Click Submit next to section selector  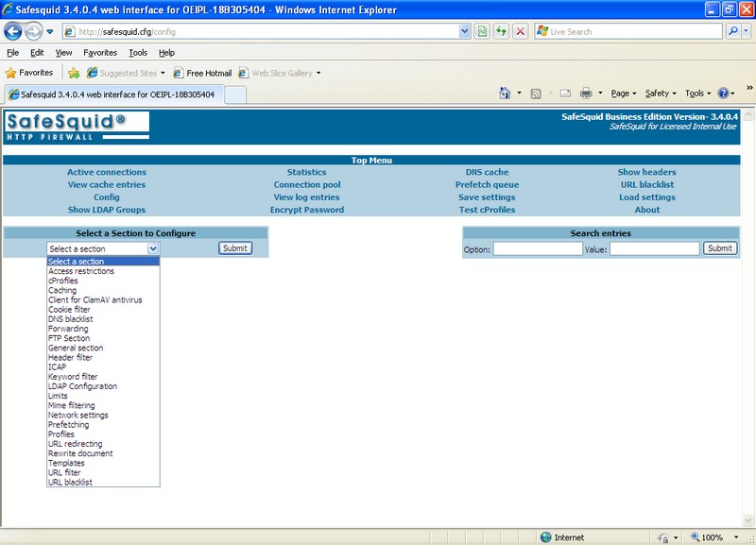[x=235, y=248]
